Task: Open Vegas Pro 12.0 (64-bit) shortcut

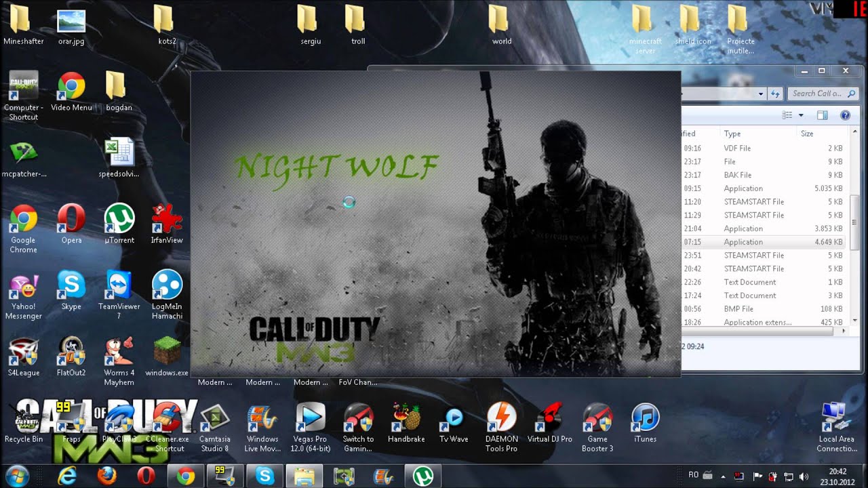Action: (x=311, y=428)
